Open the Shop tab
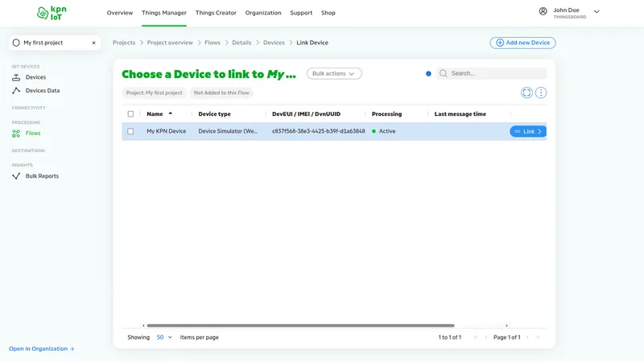Image resolution: width=644 pixels, height=362 pixels. coord(328,13)
